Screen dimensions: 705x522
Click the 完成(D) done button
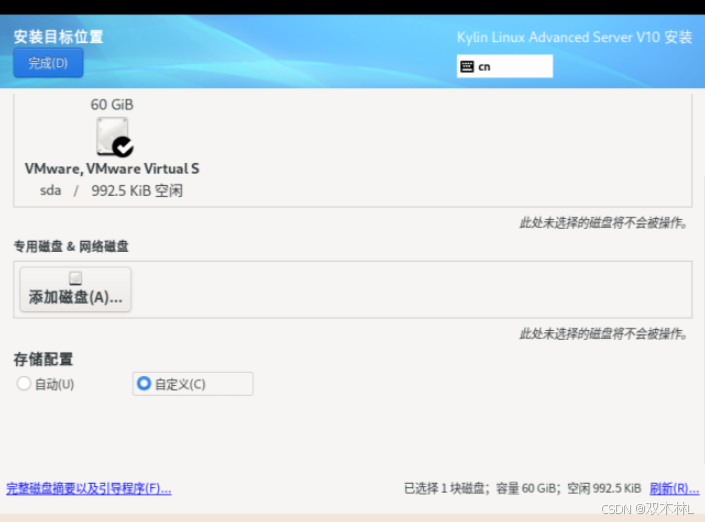pos(48,63)
